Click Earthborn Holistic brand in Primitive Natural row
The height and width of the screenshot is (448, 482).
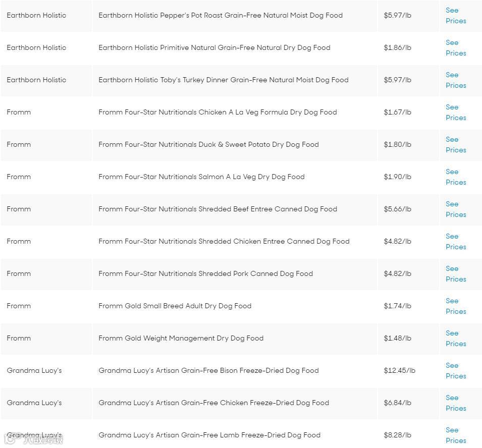[36, 47]
